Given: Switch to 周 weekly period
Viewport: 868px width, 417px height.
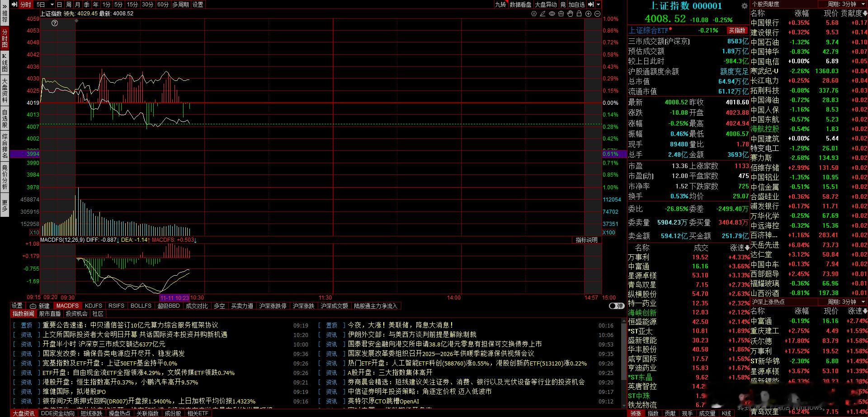Looking at the screenshot, I should click(68, 5).
